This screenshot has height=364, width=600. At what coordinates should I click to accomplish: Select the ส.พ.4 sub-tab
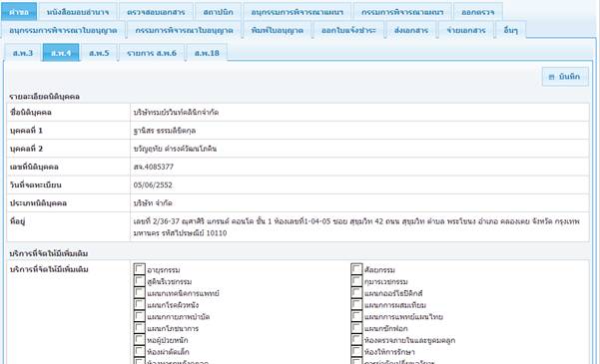click(61, 53)
